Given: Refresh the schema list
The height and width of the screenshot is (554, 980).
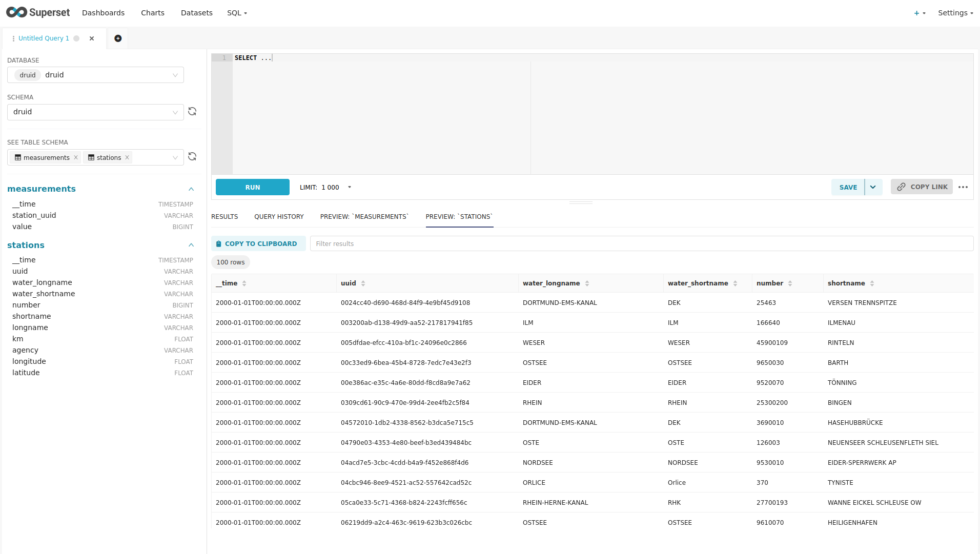Looking at the screenshot, I should (x=192, y=112).
